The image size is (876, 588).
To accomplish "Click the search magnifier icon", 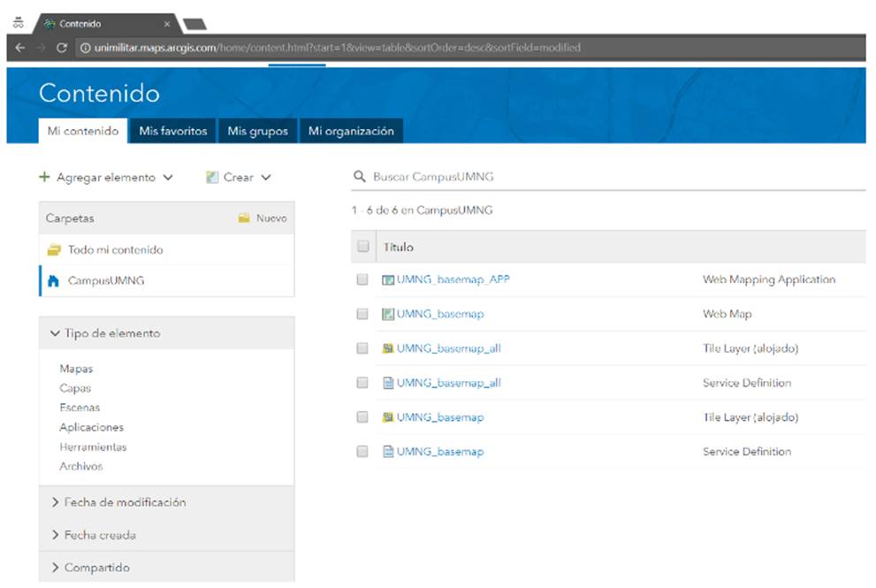I will [359, 177].
